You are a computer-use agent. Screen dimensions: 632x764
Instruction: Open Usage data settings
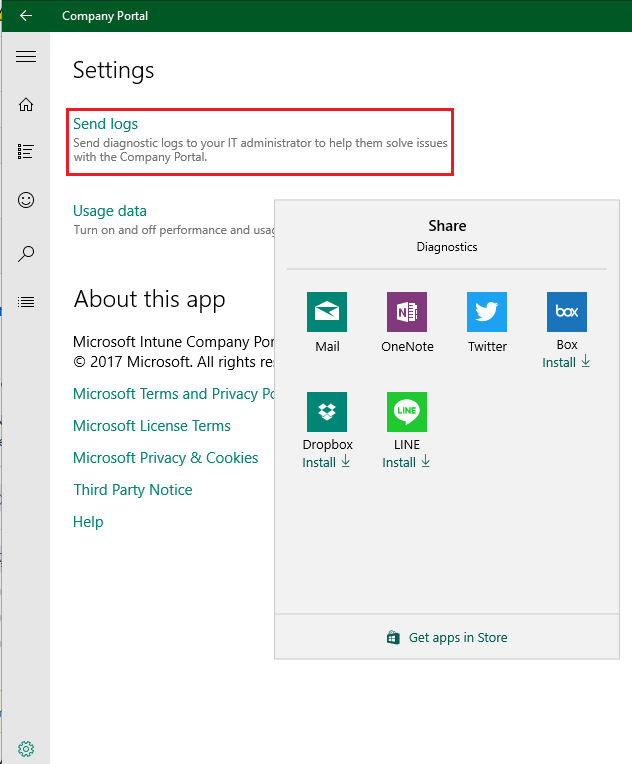[110, 210]
